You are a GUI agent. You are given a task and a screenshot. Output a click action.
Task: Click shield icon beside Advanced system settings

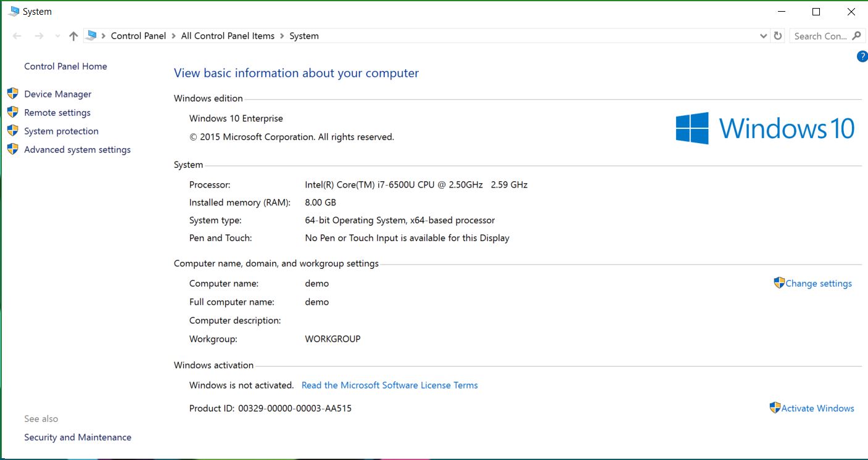pos(12,149)
